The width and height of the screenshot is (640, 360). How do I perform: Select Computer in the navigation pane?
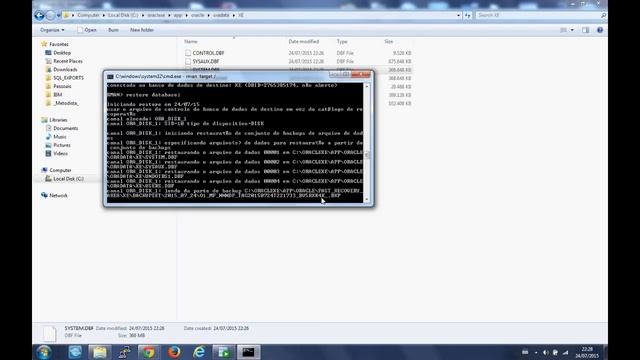coord(60,170)
